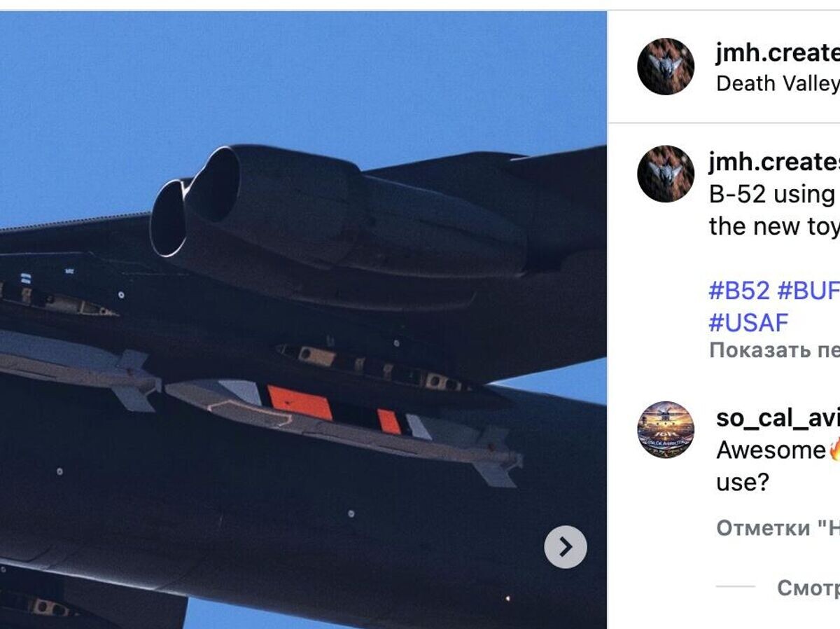840x629 pixels.
Task: Open the #BUF hashtag link
Action: click(808, 290)
